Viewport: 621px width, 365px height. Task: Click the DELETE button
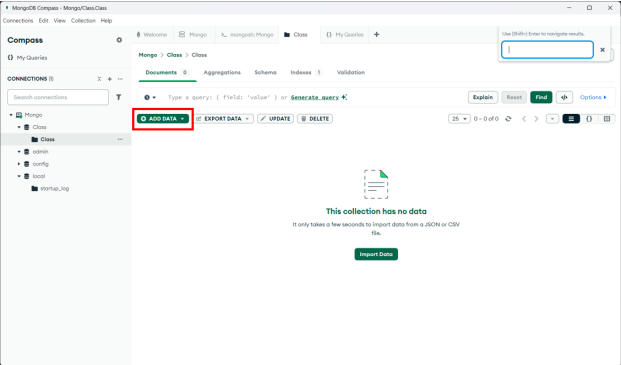click(315, 119)
